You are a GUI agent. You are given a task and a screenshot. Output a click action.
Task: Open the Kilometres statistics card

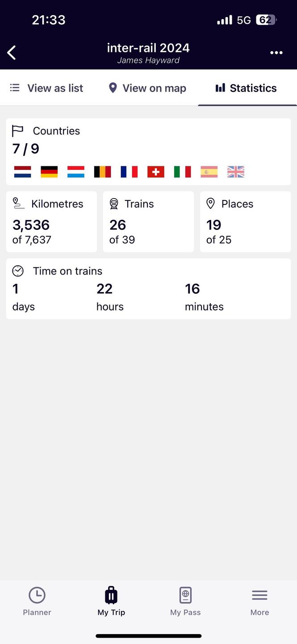(51, 222)
